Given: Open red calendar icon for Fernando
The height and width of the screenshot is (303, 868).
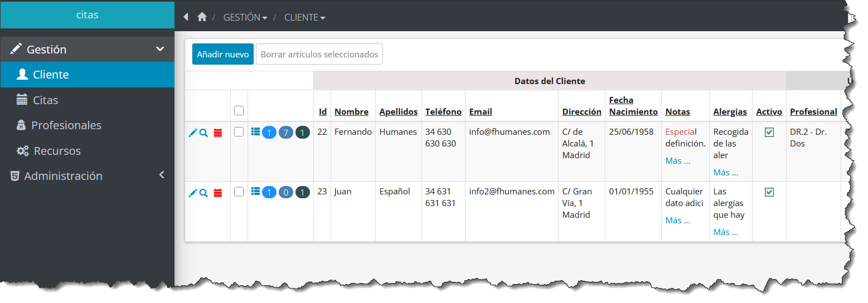Looking at the screenshot, I should [218, 133].
